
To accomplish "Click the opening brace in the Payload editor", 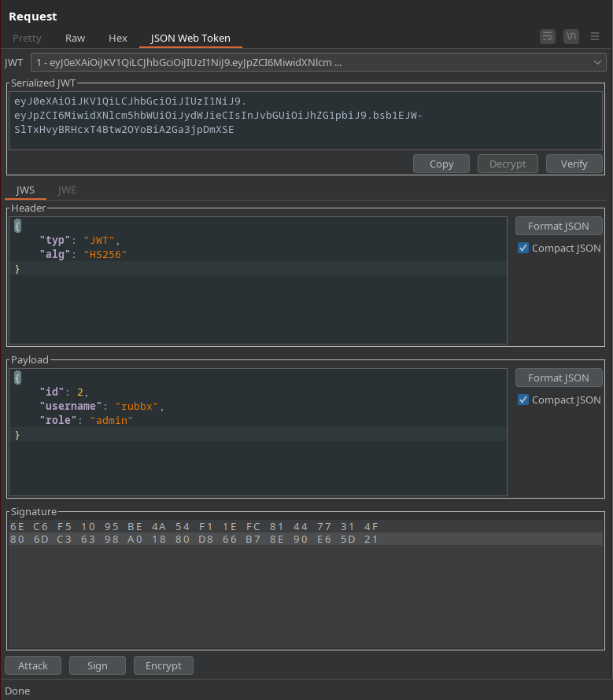I will click(17, 378).
